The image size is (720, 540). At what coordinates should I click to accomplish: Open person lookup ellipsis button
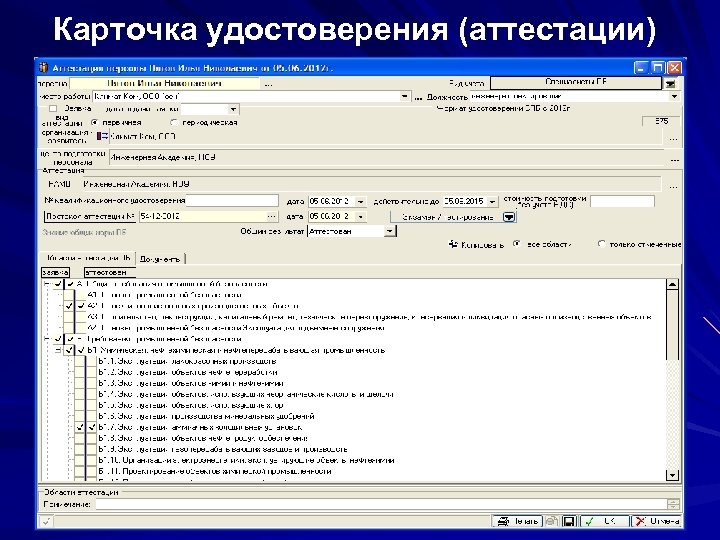point(269,84)
